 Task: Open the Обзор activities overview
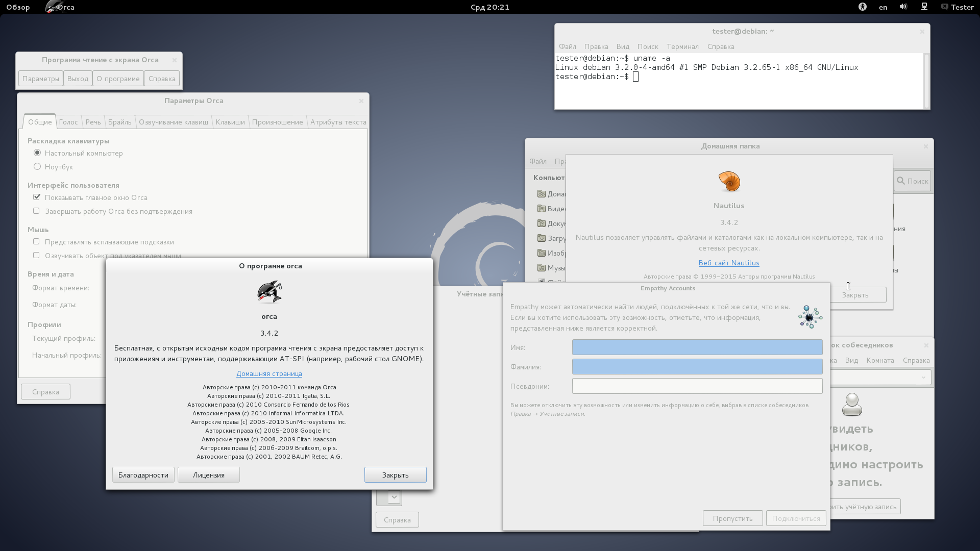(x=18, y=7)
